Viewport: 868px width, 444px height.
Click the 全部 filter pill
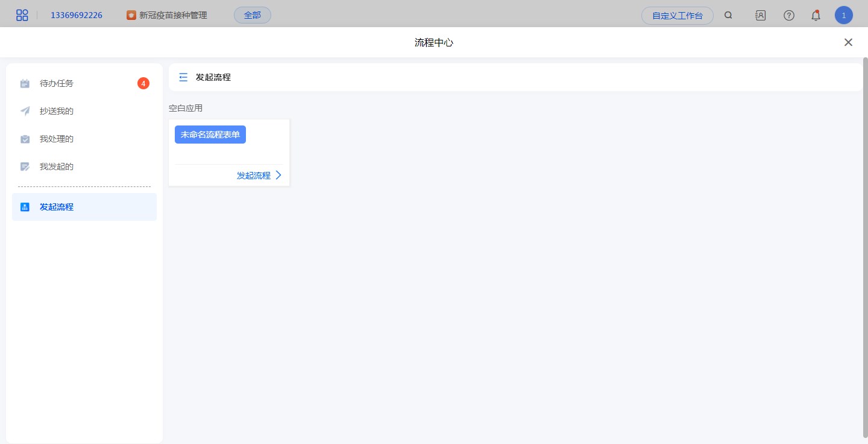tap(252, 16)
